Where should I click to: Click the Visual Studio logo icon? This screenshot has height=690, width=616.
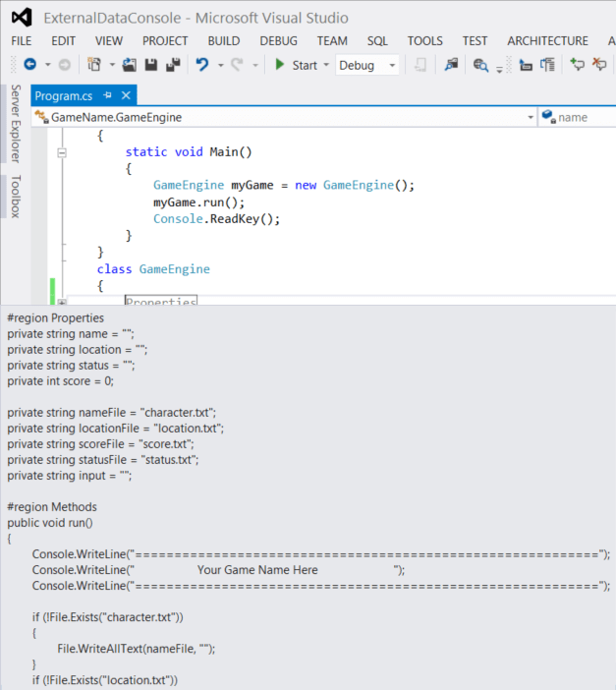tap(22, 17)
